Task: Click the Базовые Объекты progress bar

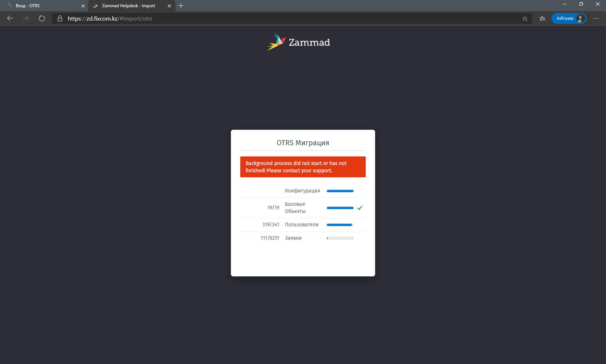Action: coord(340,208)
